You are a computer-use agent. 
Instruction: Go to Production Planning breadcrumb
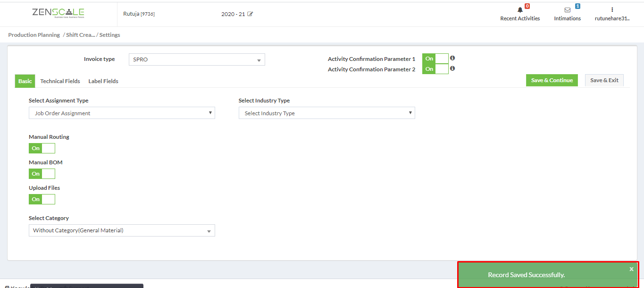click(34, 35)
